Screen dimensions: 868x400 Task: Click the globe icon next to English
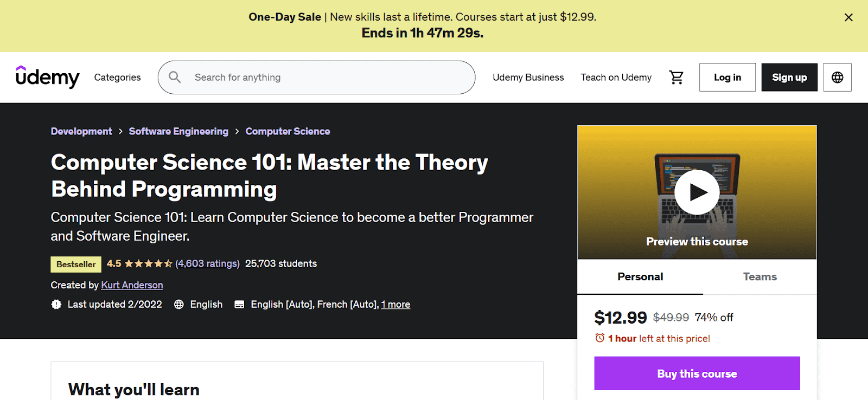pos(179,304)
